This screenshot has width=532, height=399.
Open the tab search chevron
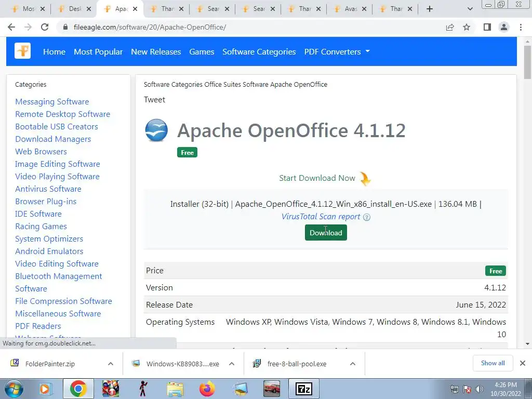pos(470,9)
